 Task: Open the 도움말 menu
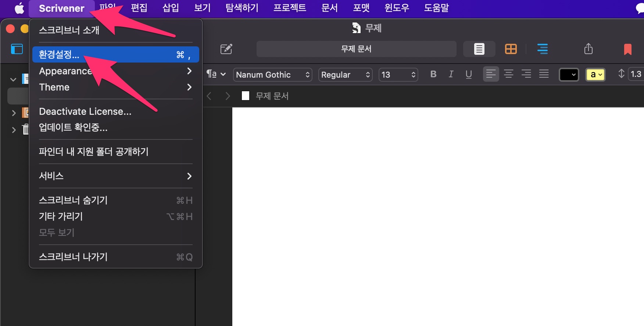point(436,8)
